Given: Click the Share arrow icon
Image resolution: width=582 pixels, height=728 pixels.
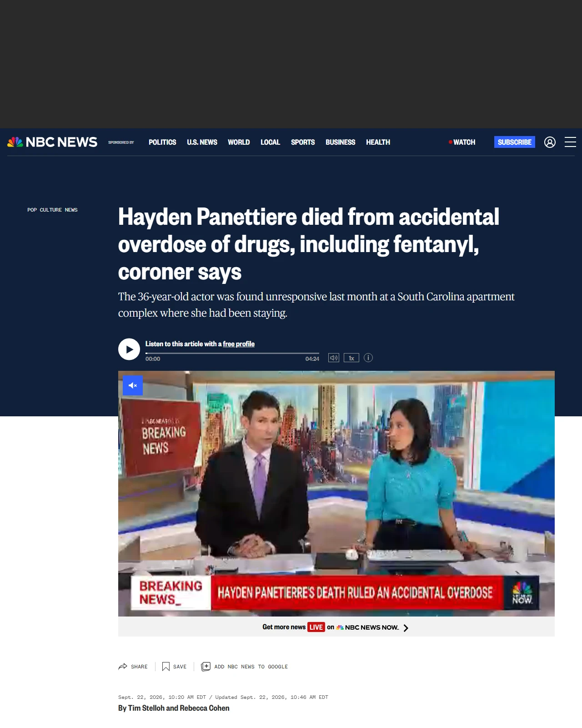Looking at the screenshot, I should click(123, 667).
